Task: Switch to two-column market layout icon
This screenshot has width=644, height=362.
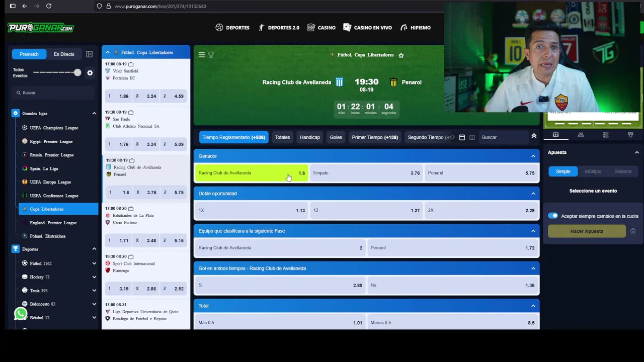Action: coord(472,137)
